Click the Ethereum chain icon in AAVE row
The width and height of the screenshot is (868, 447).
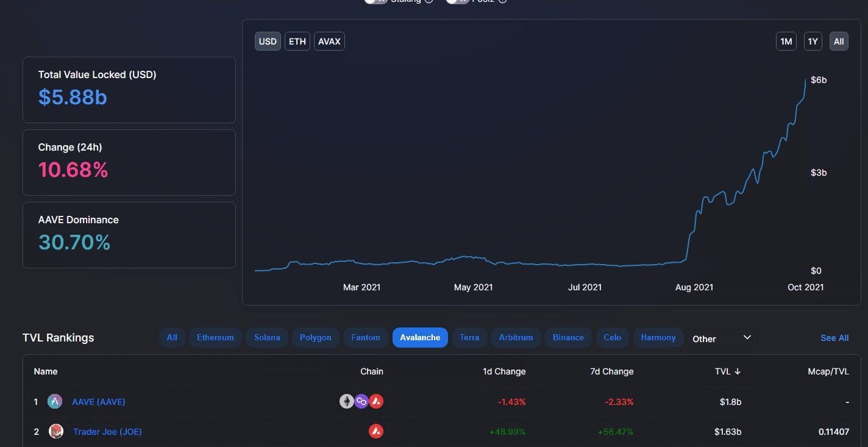point(346,402)
